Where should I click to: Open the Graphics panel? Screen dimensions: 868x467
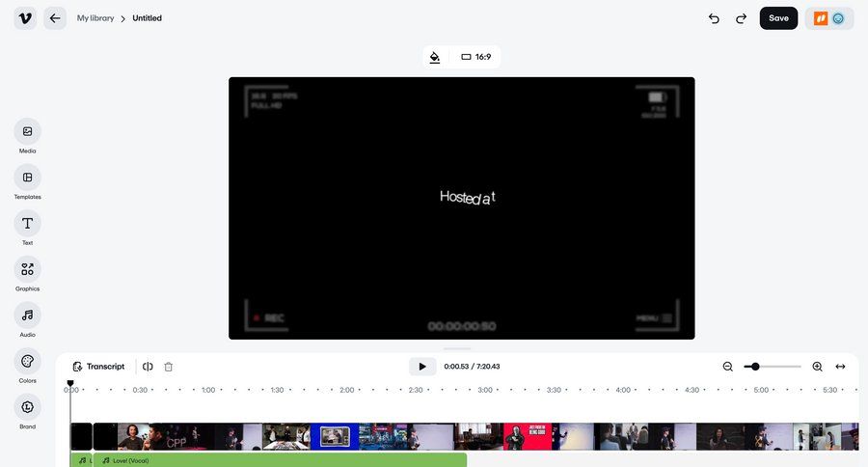(27, 269)
